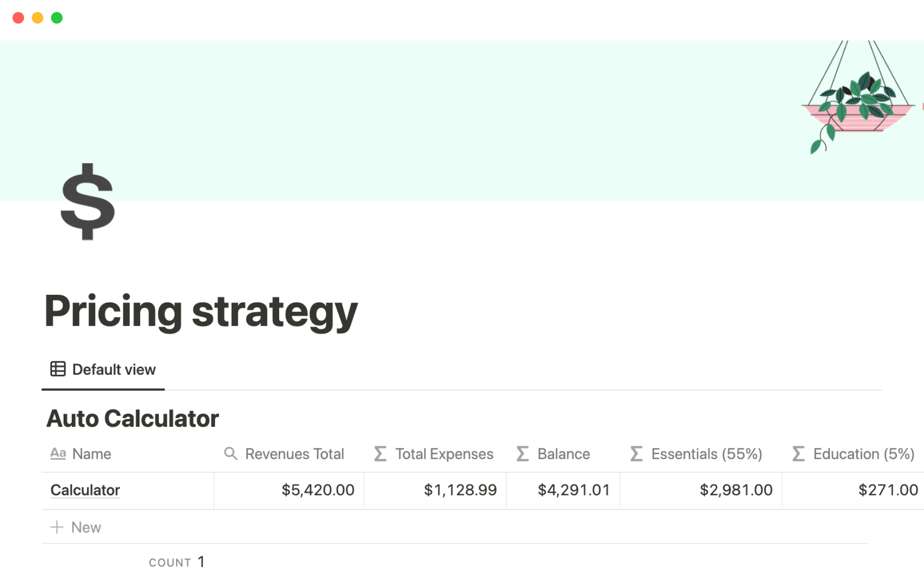Viewport: 924px width, 578px height.
Task: Open the Total Expenses column header menu
Action: (444, 454)
